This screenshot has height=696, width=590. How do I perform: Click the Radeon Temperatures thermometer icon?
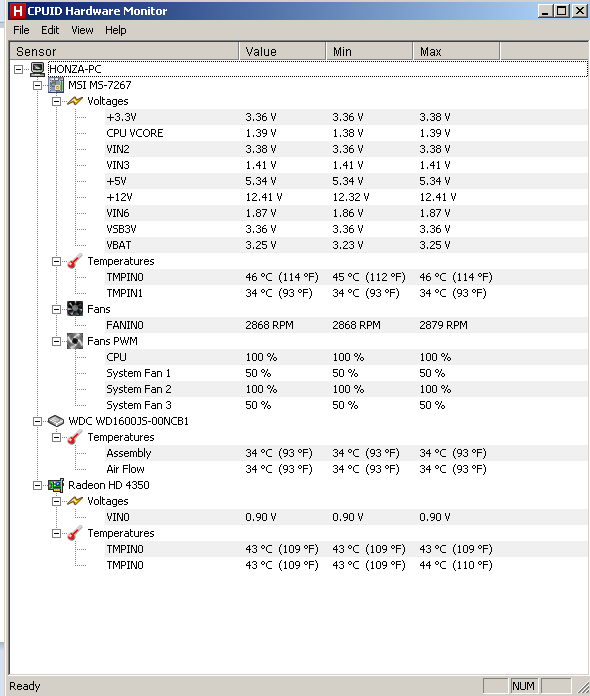[x=75, y=533]
